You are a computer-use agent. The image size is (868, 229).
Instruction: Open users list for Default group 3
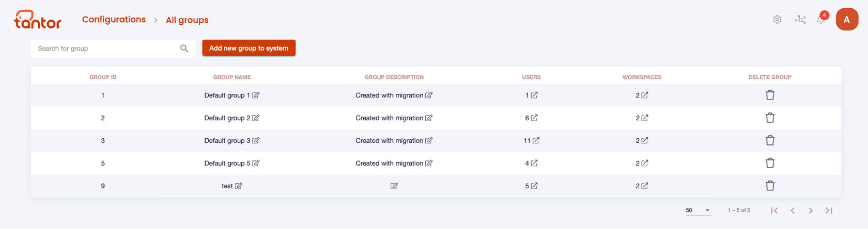tap(536, 140)
